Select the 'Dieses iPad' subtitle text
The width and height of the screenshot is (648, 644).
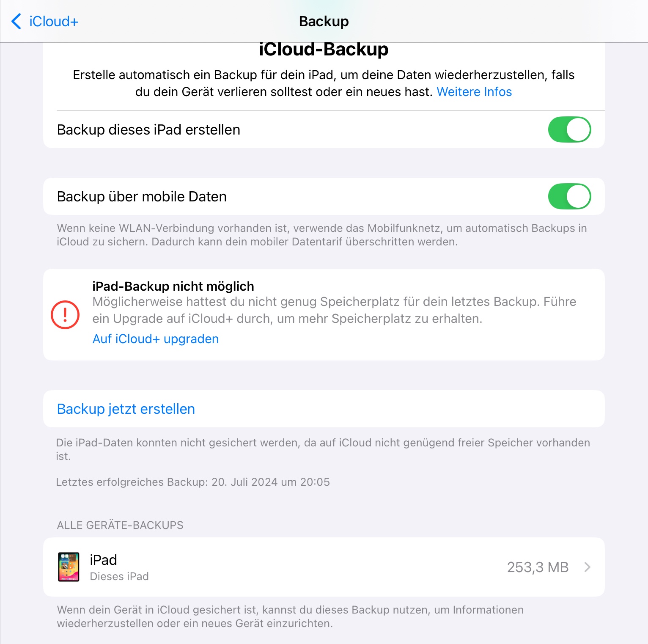[x=119, y=576]
